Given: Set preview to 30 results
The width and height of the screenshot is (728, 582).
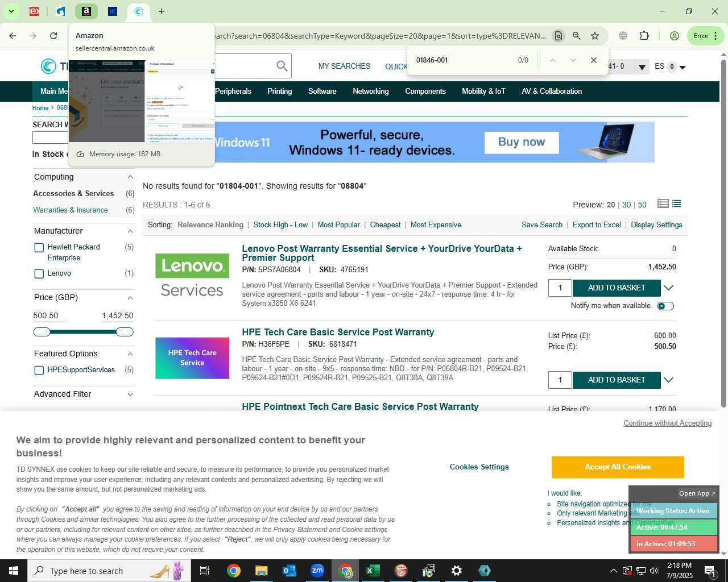Looking at the screenshot, I should coord(626,205).
